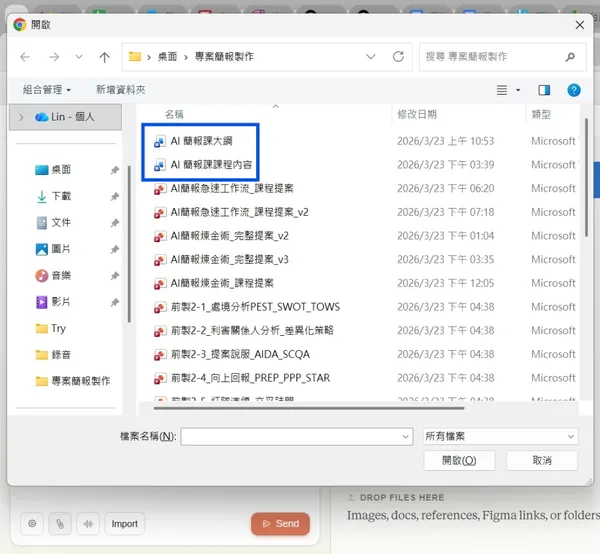Click 新增資料夾 to create a folder
The height and width of the screenshot is (554, 600).
[121, 90]
